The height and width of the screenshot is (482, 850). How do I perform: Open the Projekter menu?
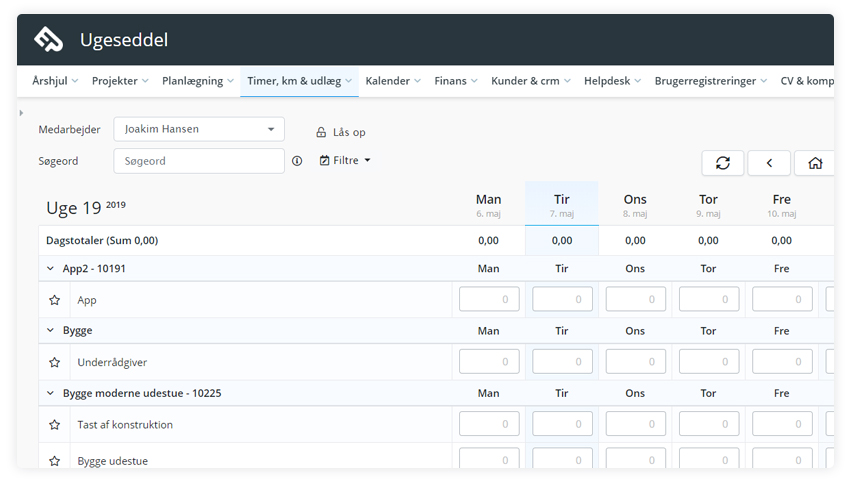coord(120,81)
